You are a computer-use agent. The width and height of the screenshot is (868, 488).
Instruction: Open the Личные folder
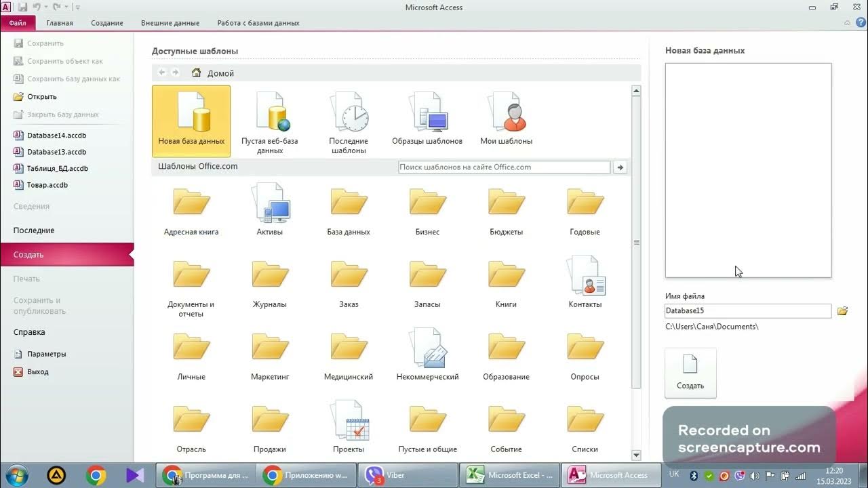(191, 356)
